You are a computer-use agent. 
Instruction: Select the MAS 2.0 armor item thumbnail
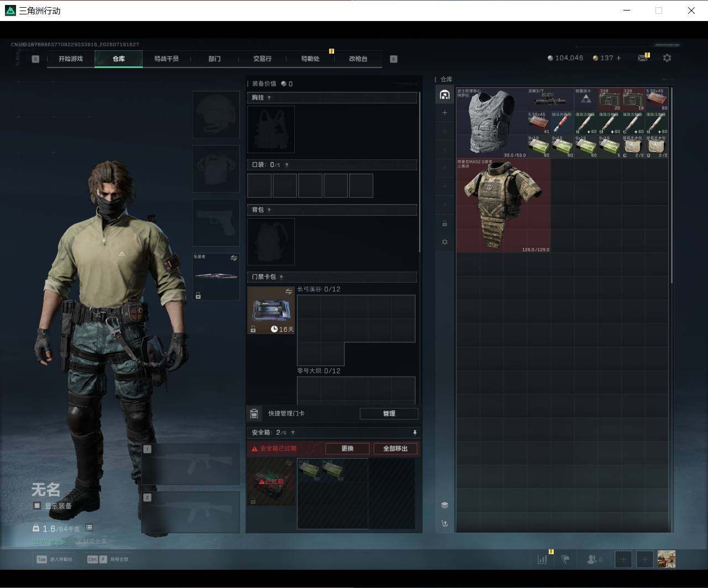503,206
